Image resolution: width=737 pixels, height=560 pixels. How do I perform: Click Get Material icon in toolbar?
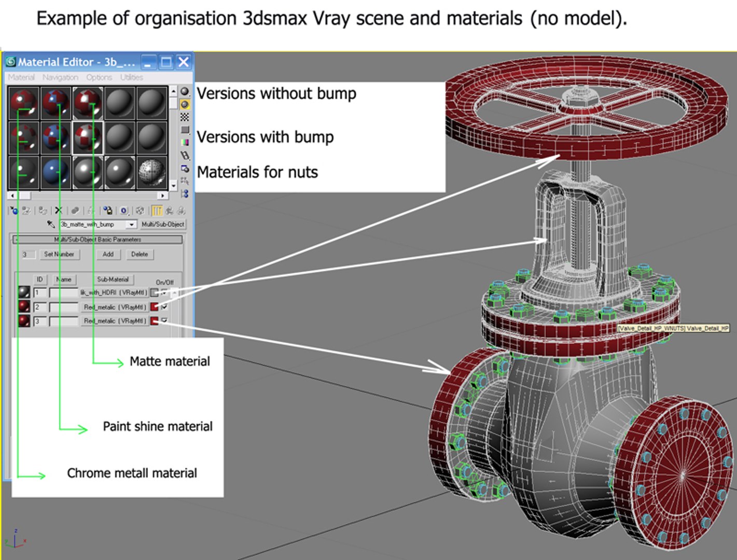[x=14, y=211]
